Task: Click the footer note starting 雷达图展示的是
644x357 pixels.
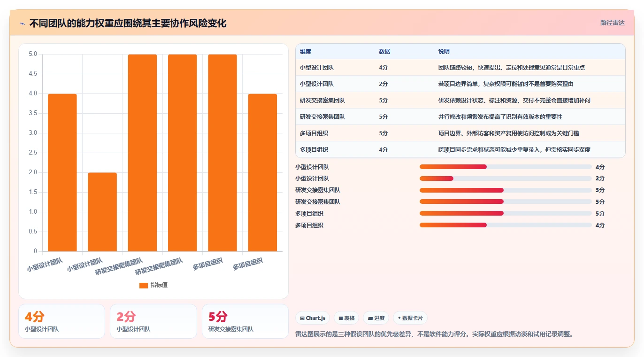Action: 434,334
